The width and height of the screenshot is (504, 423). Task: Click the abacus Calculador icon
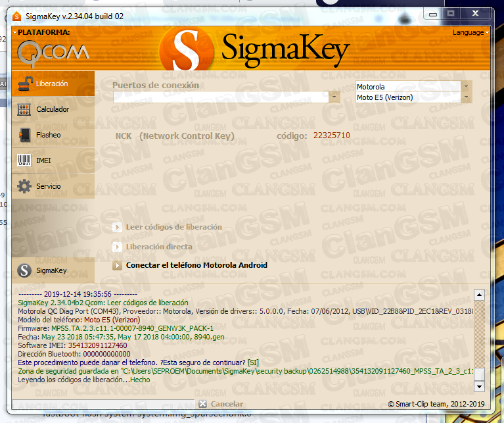tap(24, 109)
